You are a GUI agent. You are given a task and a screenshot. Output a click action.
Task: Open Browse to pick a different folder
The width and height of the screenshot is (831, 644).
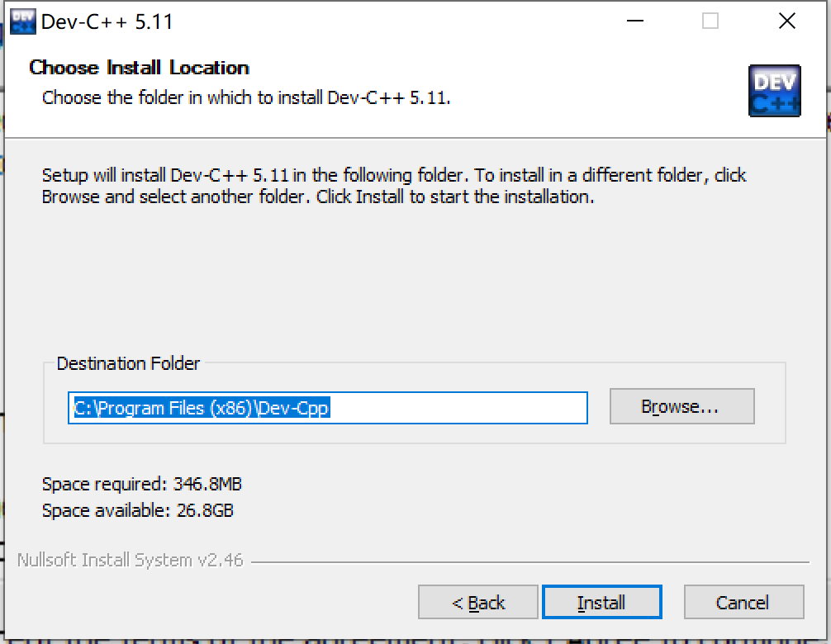[681, 405]
